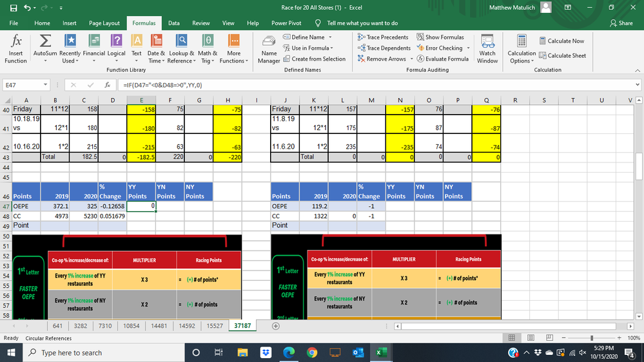Viewport: 644px width, 362px height.
Task: Expand Remove Arrows dropdown arrow
Action: [411, 59]
